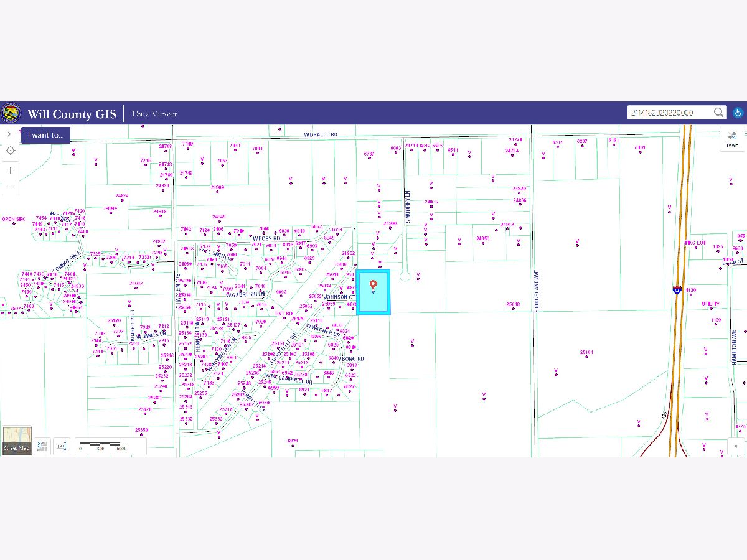The width and height of the screenshot is (747, 560).
Task: Click the locate-me geolocation icon
Action: [x=11, y=151]
